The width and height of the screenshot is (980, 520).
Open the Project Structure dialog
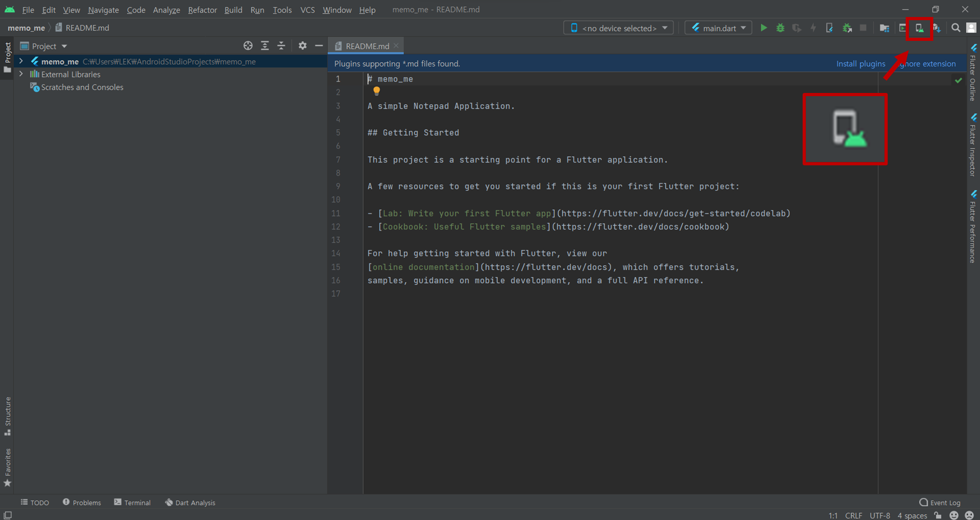884,28
